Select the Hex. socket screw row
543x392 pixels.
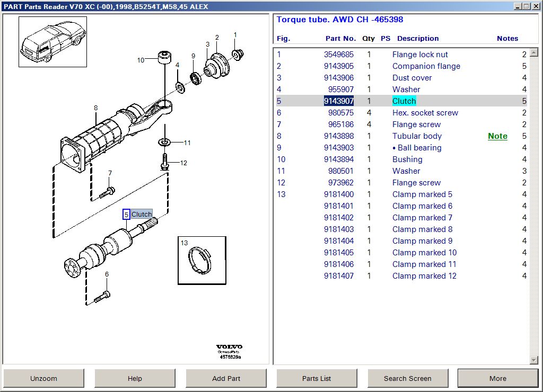pyautogui.click(x=402, y=113)
